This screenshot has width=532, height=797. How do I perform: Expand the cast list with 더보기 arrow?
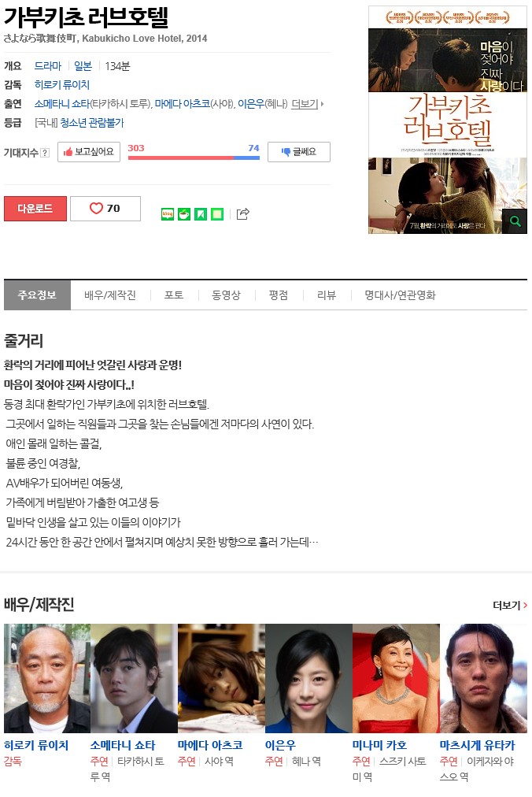(x=308, y=104)
